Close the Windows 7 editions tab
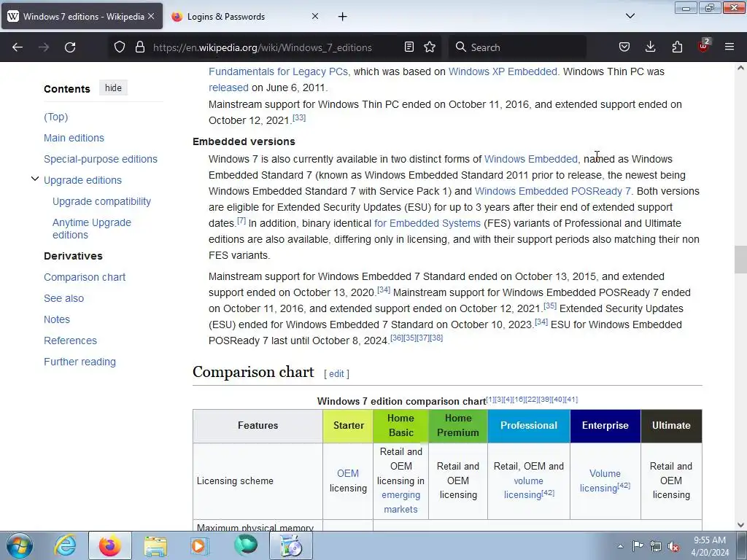Viewport: 747px width, 560px height. (x=151, y=16)
